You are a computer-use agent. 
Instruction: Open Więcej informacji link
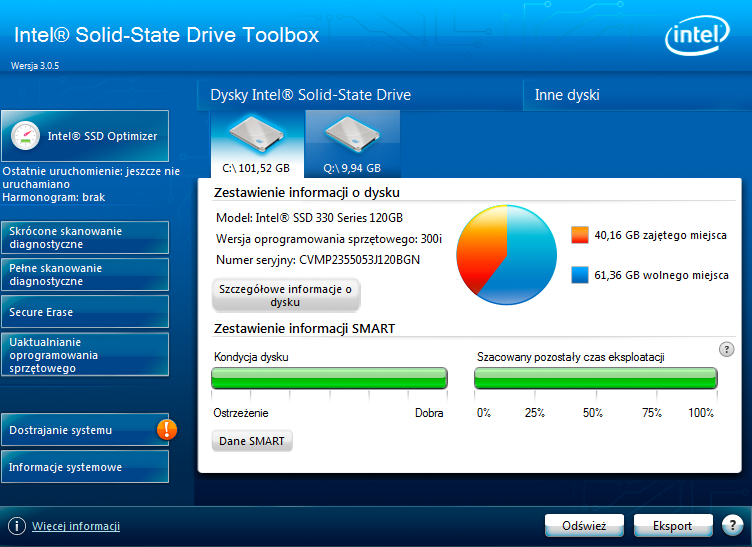point(76,526)
